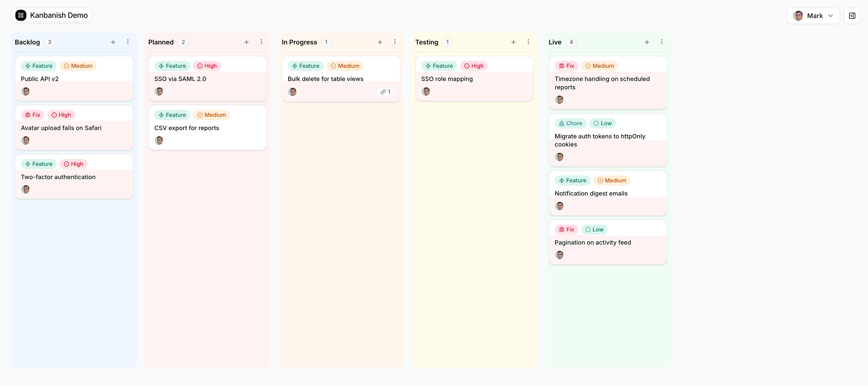Viewport: 868px width, 386px height.
Task: Click the Live column title
Action: click(555, 42)
